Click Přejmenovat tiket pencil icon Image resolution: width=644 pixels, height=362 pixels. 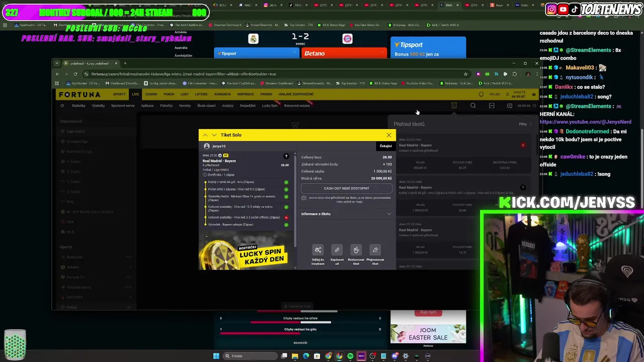point(375,250)
